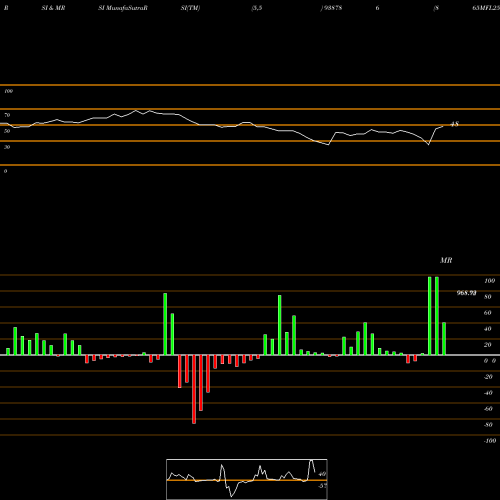Click the 80 label on MR axis
Viewport: 500px width, 500px height.
click(x=488, y=297)
